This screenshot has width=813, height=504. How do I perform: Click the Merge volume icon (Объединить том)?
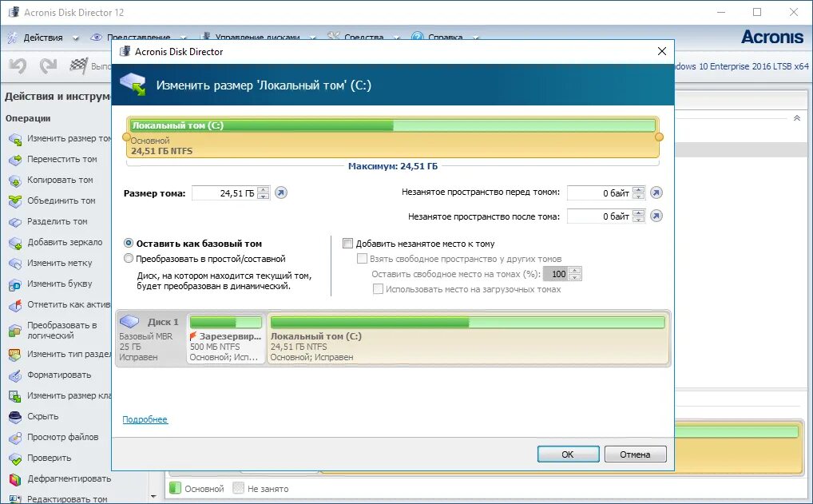pos(15,201)
